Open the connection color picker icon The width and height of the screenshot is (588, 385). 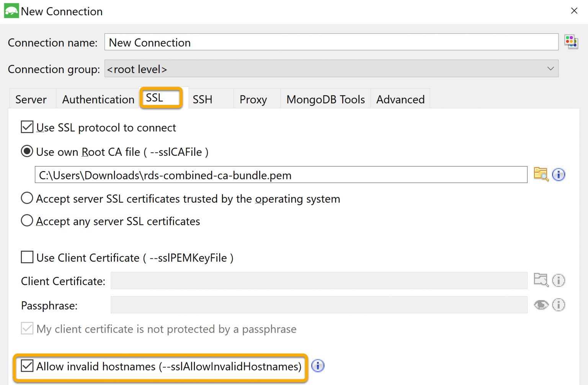tap(571, 41)
